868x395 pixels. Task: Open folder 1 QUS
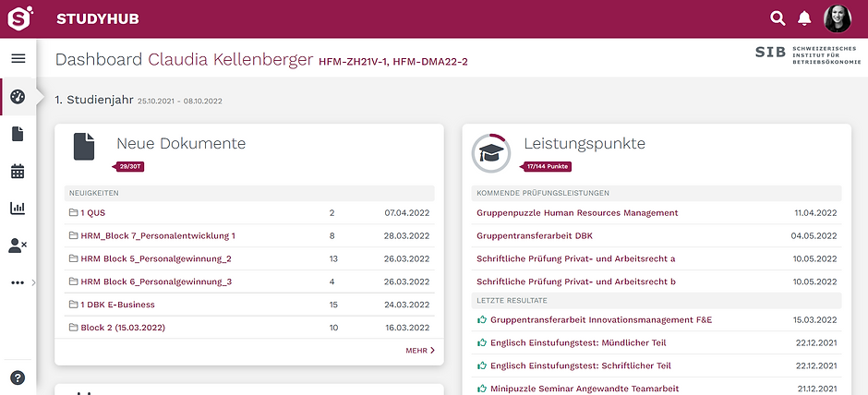[x=92, y=212]
